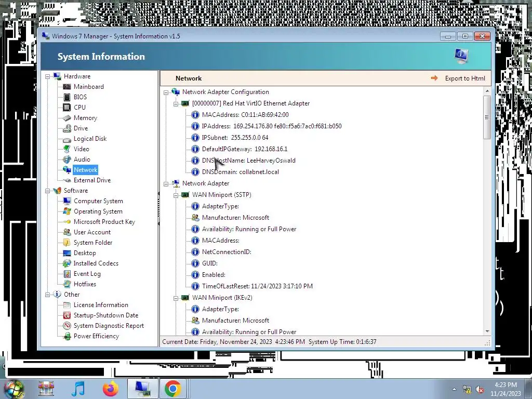Open Google Chrome from the taskbar
This screenshot has width=532, height=399.
172,389
